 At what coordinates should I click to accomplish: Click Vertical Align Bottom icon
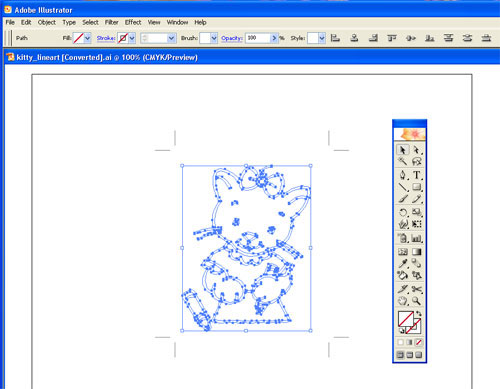point(430,38)
